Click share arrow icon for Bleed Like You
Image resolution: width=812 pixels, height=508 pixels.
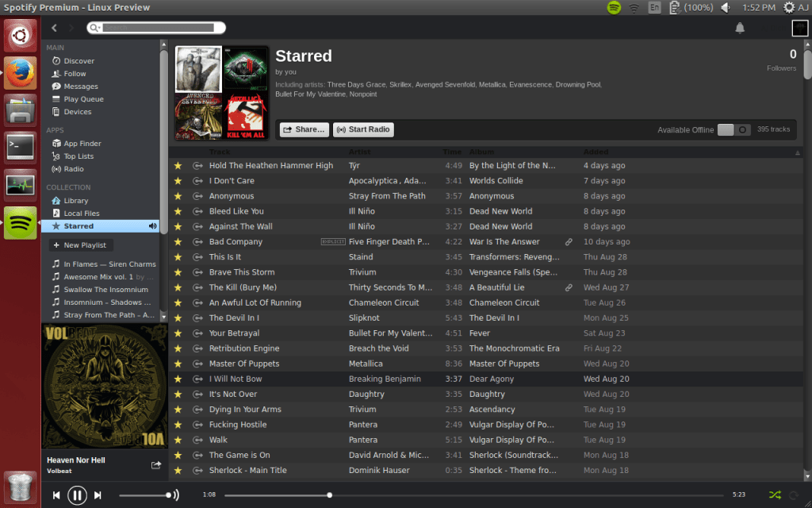197,211
